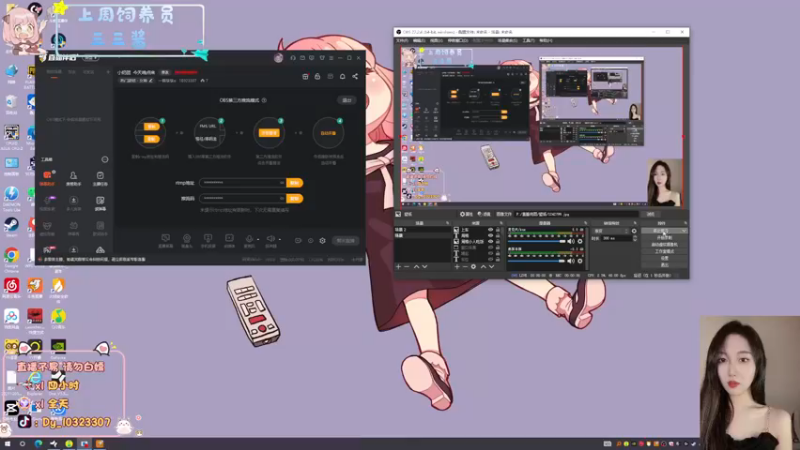Click the info icon beside OBS mode title
The width and height of the screenshot is (800, 450).
(264, 100)
